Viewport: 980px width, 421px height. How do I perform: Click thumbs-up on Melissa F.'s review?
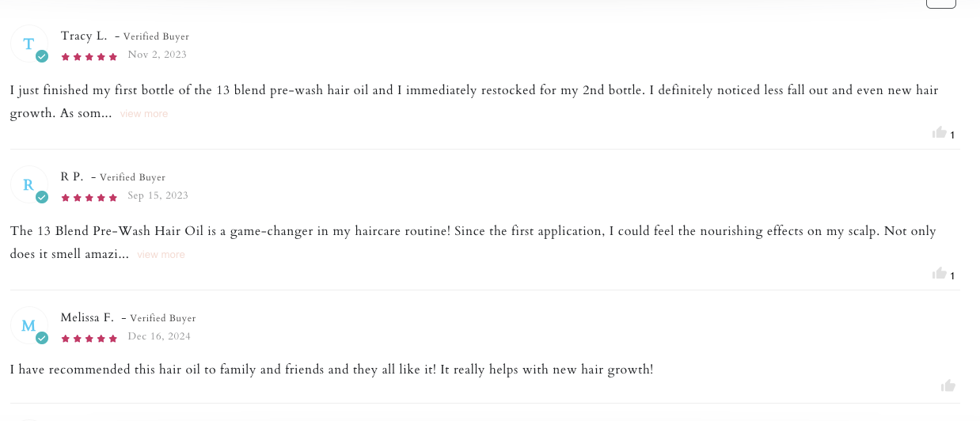coord(948,386)
